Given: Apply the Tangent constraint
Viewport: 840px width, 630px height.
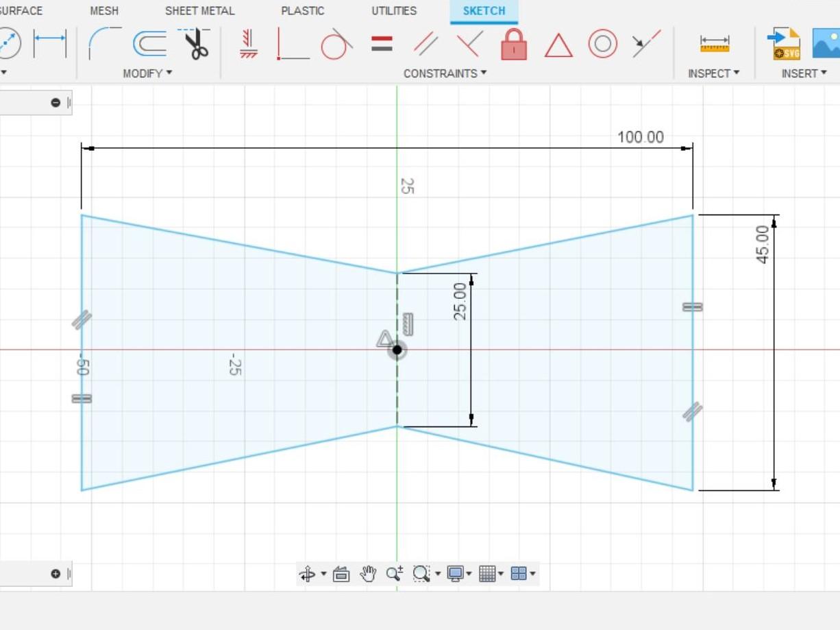Looking at the screenshot, I should tap(335, 43).
